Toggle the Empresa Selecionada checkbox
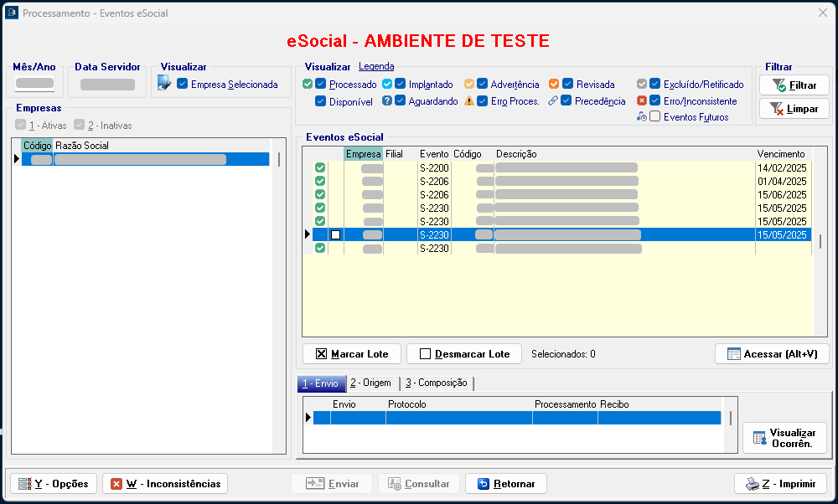The width and height of the screenshot is (838, 504). tap(182, 85)
